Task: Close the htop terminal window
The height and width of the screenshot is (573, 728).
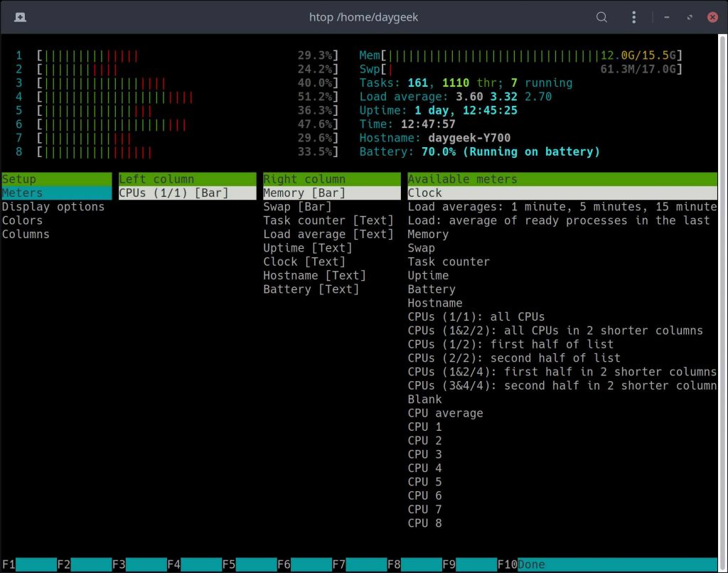Action: 712,17
